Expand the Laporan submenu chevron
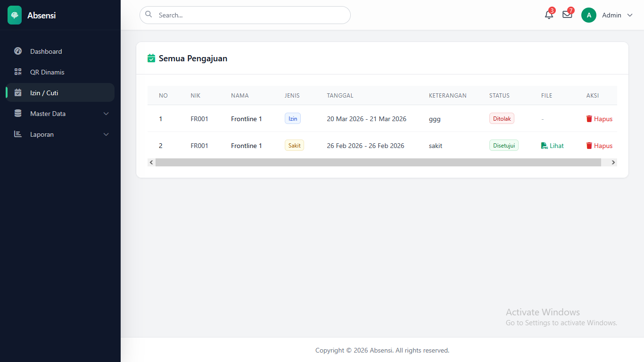This screenshot has width=644, height=362. click(106, 134)
